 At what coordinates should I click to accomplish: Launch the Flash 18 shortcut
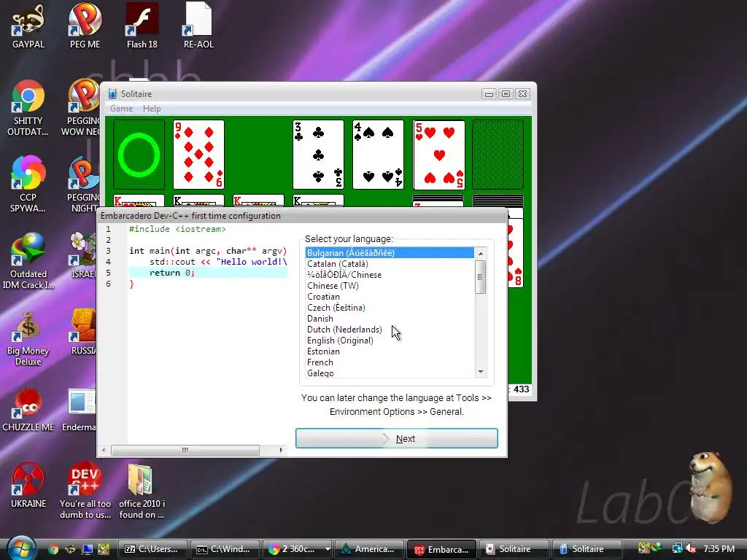142,26
